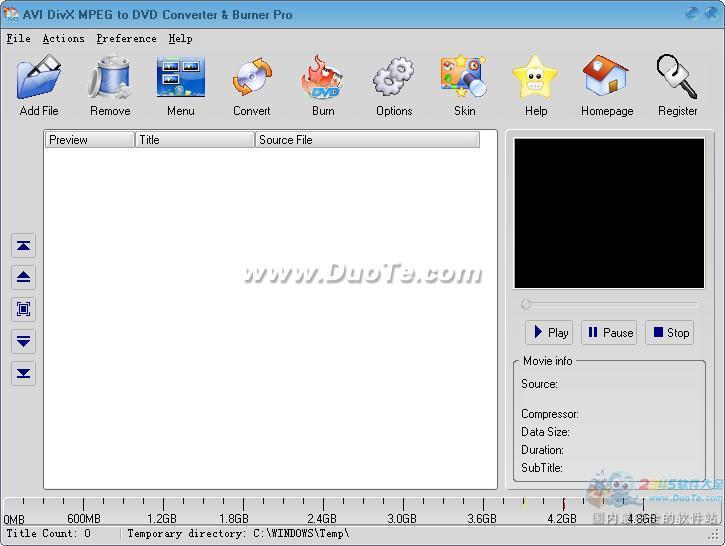
Task: Click the Data Size label
Action: pyautogui.click(x=545, y=432)
